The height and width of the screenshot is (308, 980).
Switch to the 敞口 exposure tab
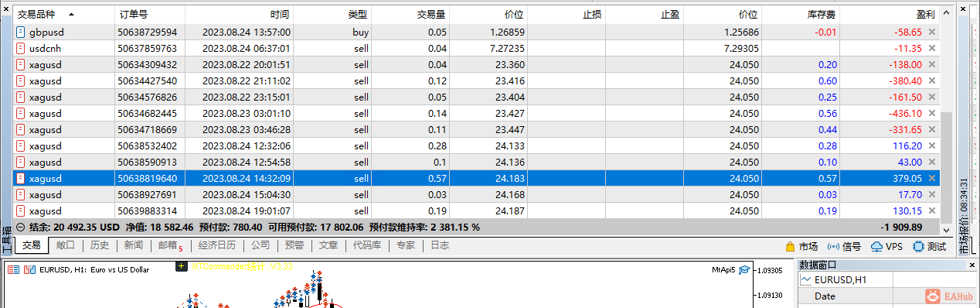coord(66,245)
